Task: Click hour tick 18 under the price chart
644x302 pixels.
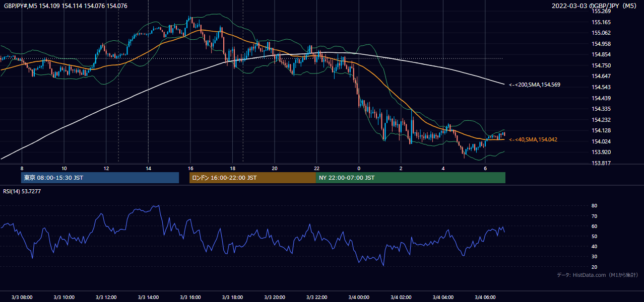Action: pyautogui.click(x=232, y=168)
